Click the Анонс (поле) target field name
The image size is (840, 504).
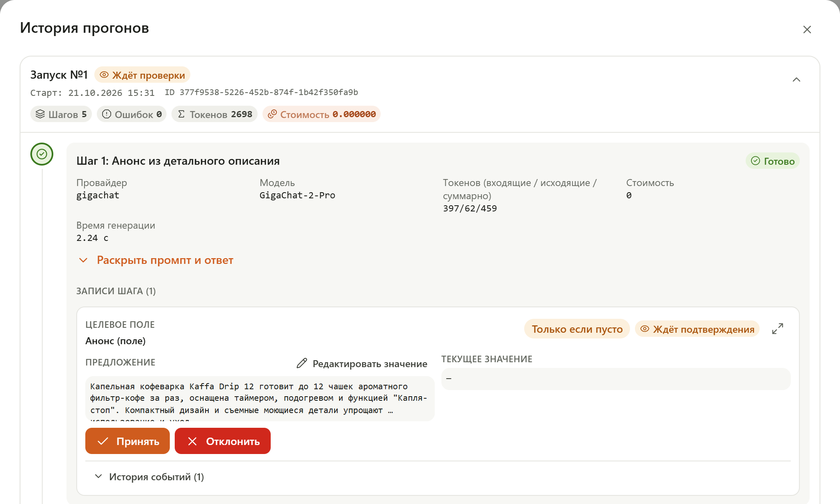pyautogui.click(x=116, y=341)
